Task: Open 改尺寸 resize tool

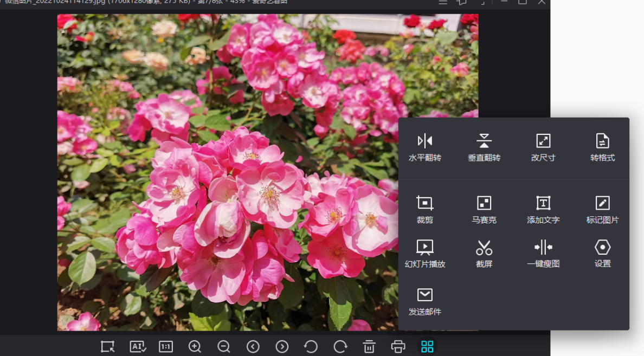Action: coord(543,147)
